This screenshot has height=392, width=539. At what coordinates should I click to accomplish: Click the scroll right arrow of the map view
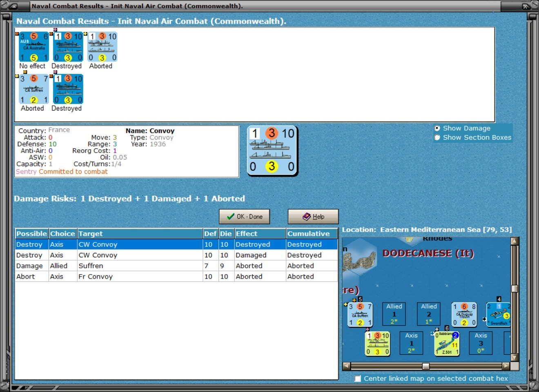tap(506, 366)
